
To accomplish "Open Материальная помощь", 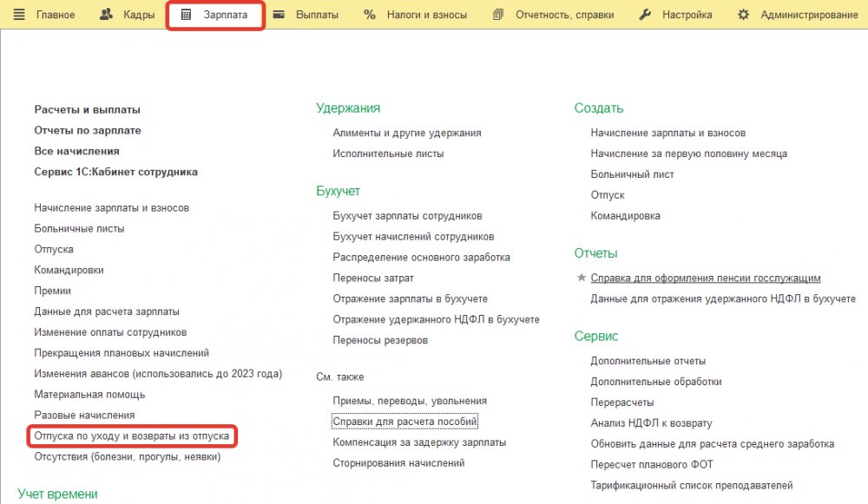I will coord(89,395).
